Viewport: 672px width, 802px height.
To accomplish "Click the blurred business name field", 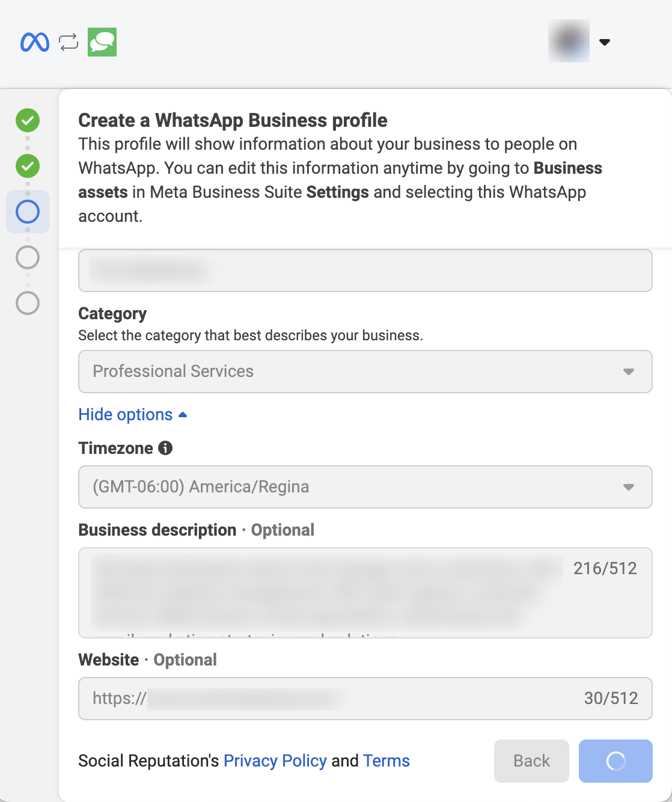I will coord(365,271).
